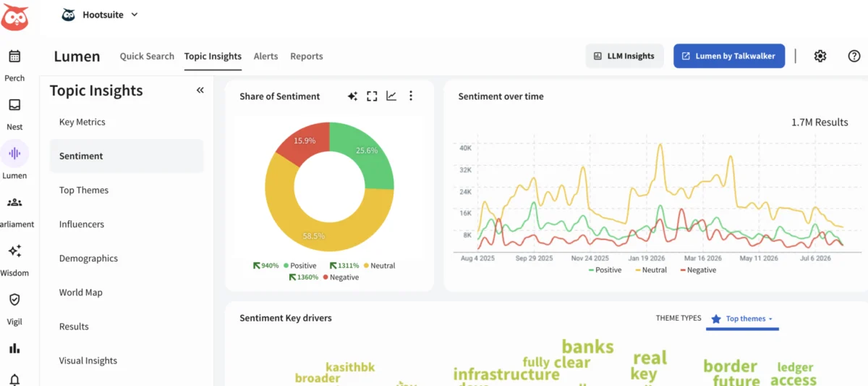Open the notifications bell icon
Screen dimensions: 868x386
14,379
